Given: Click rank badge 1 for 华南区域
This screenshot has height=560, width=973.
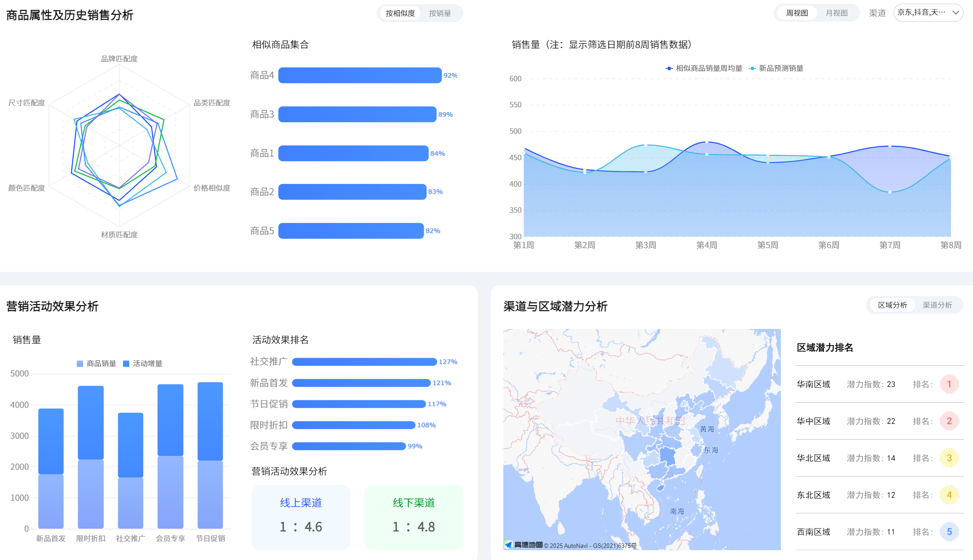Looking at the screenshot, I should [949, 384].
